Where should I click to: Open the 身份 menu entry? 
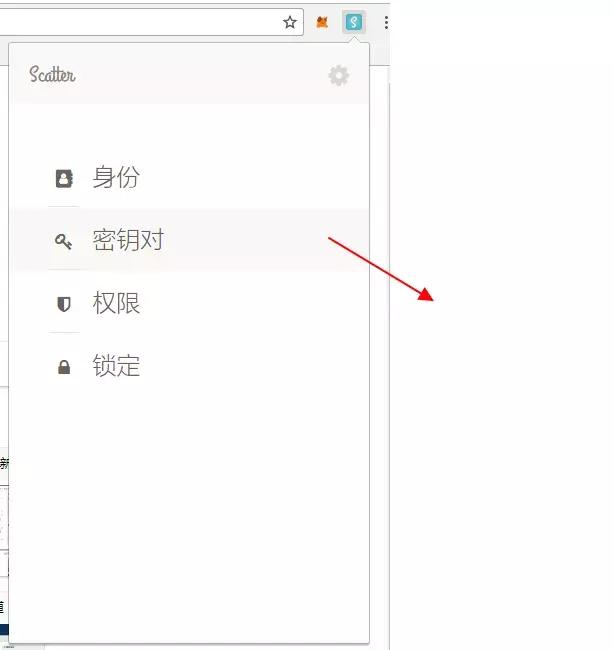[189, 177]
